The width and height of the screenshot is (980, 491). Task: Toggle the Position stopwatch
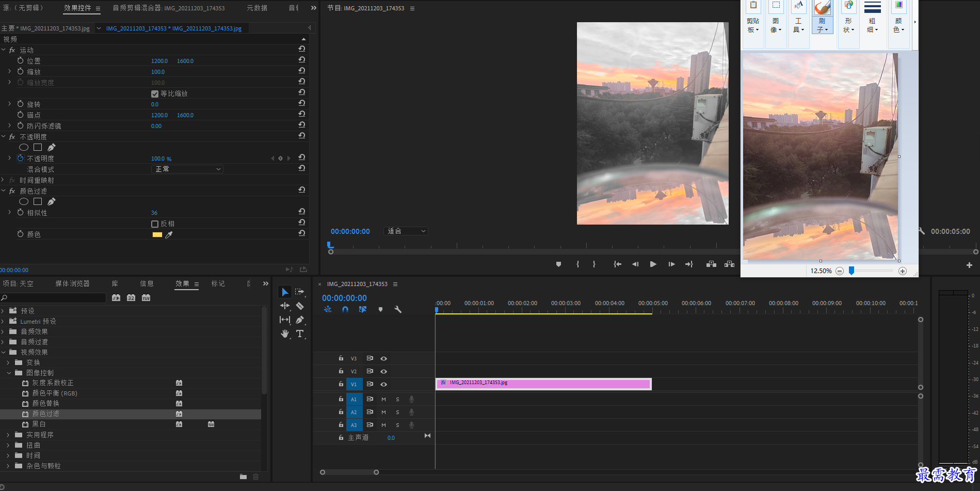(21, 61)
